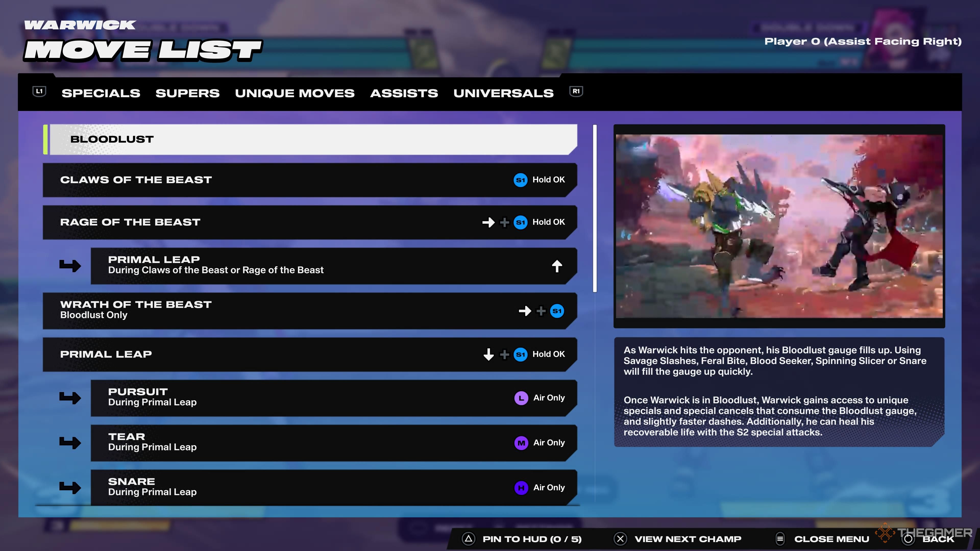Click the M button icon on Tear

coord(521,443)
